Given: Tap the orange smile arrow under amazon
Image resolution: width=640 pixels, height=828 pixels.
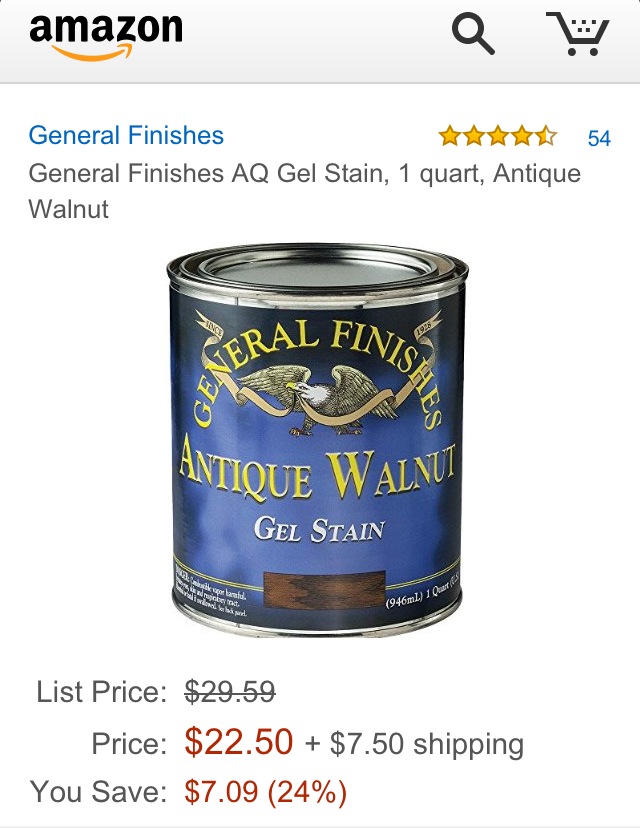Looking at the screenshot, I should [x=93, y=52].
